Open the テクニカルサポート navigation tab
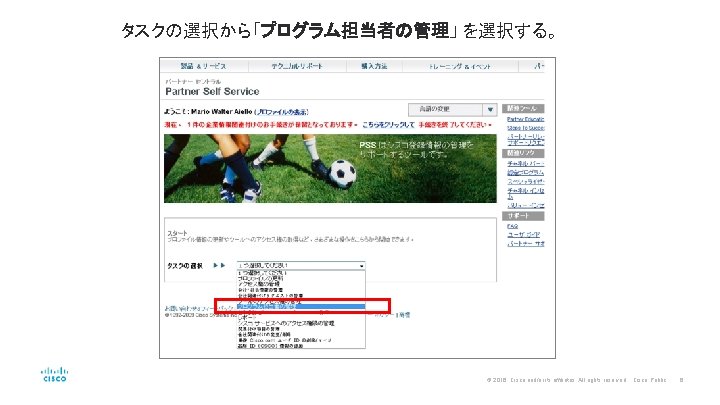 point(297,66)
